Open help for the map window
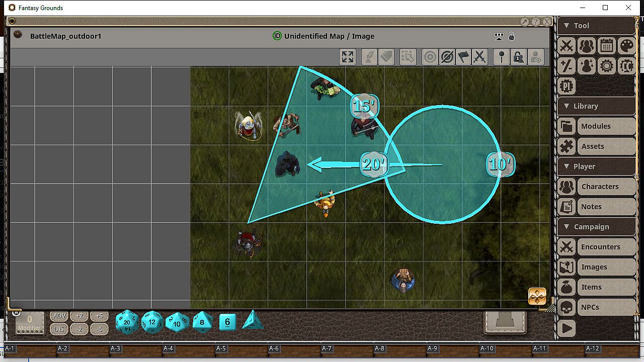Viewport: 644px width, 362px height. [536, 22]
